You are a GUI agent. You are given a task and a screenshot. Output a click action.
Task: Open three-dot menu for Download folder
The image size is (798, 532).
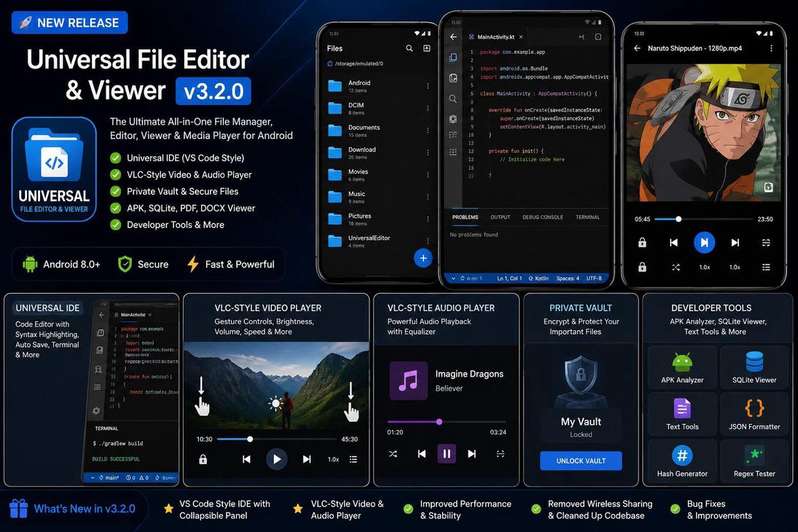(428, 153)
